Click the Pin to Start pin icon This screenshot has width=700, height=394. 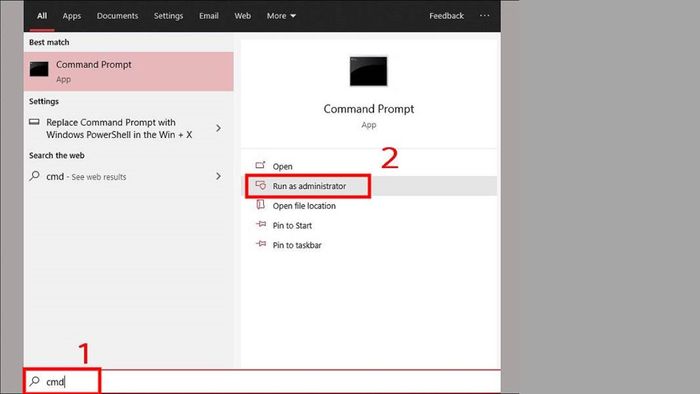261,224
